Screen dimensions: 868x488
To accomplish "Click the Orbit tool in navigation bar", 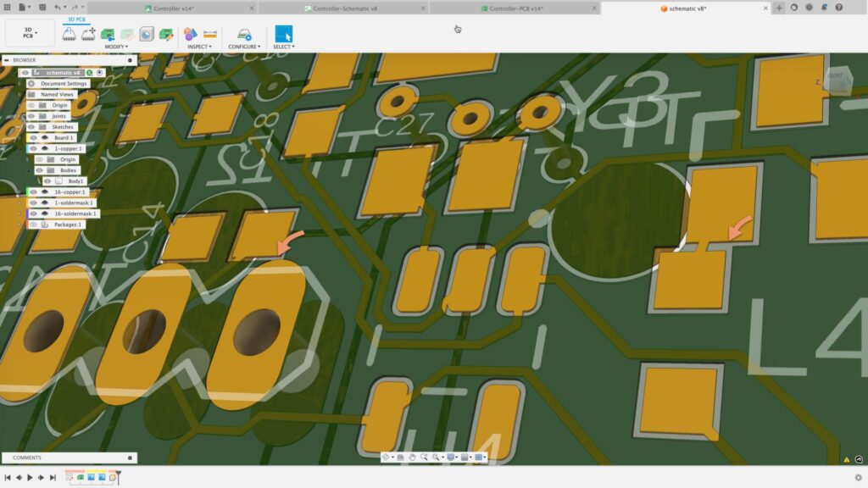I will pyautogui.click(x=386, y=457).
